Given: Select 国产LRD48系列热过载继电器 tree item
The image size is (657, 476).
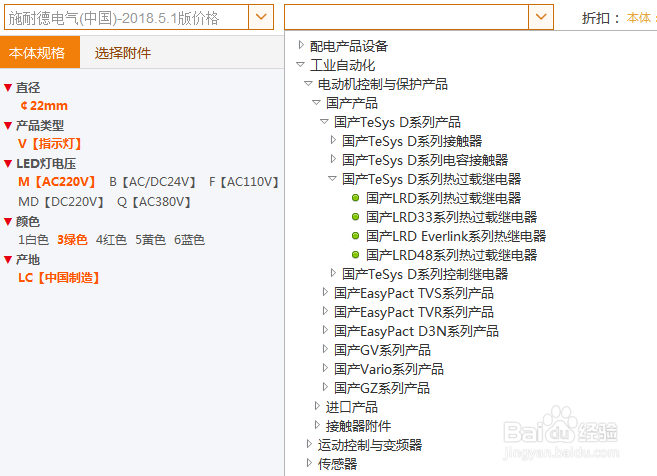Looking at the screenshot, I should click(451, 255).
